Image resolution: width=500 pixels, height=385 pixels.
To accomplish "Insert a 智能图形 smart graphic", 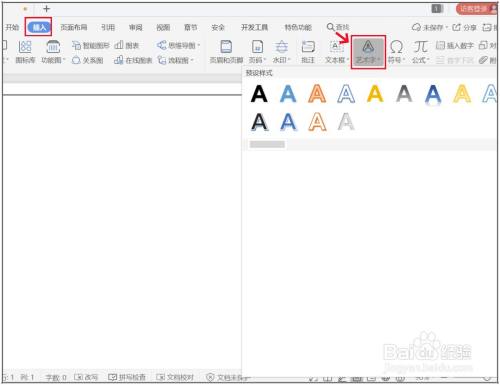I will 91,45.
